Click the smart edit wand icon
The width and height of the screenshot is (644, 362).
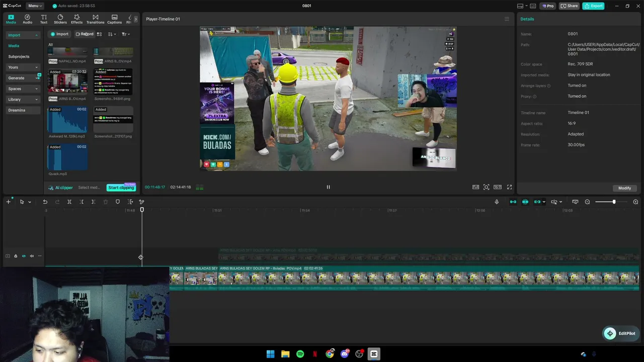click(141, 202)
